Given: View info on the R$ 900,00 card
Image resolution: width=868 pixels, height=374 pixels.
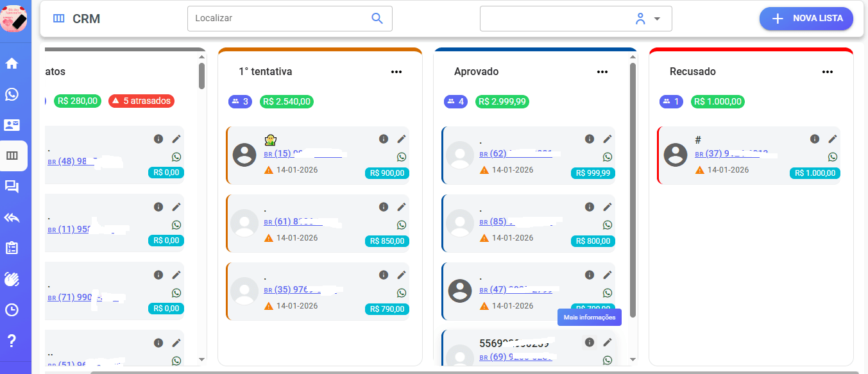Looking at the screenshot, I should click(384, 139).
